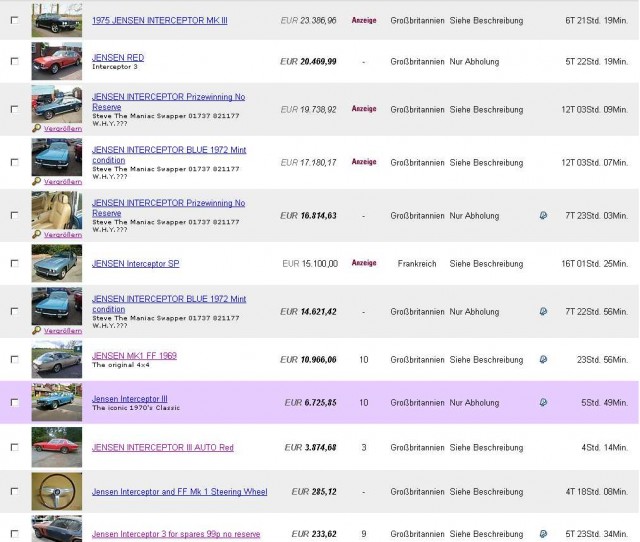Open the JENSEN RED listing title
The image size is (640, 542).
click(x=118, y=58)
